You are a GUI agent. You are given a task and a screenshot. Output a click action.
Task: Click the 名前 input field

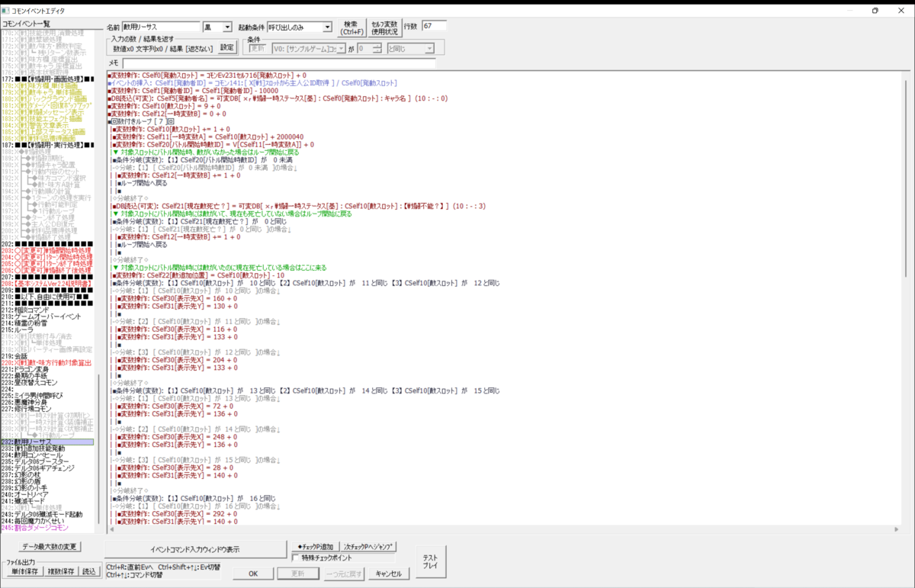162,27
